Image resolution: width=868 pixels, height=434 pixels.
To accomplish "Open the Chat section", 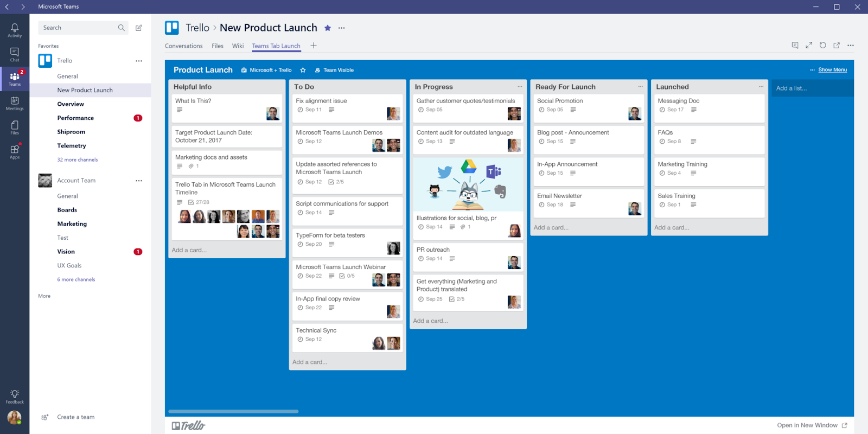I will tap(15, 55).
